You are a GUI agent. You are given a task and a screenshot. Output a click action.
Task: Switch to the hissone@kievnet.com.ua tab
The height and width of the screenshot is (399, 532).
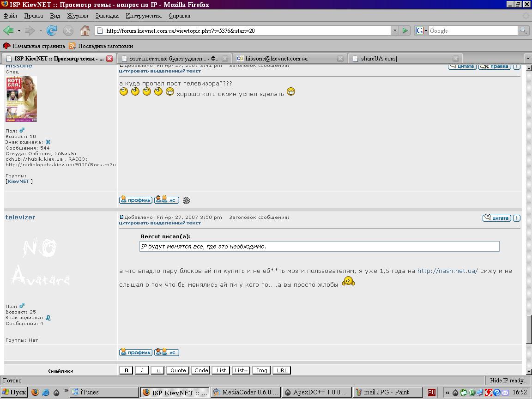(276, 59)
